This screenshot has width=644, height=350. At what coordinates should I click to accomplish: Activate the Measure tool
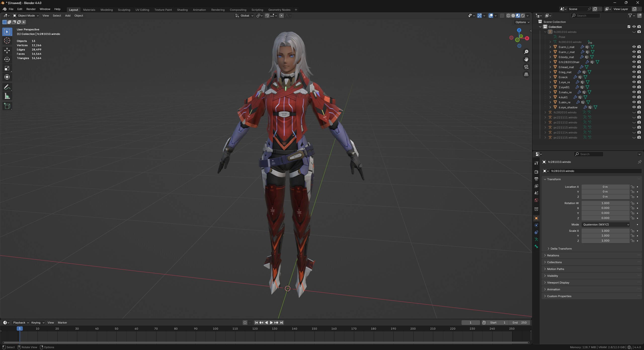[x=7, y=96]
